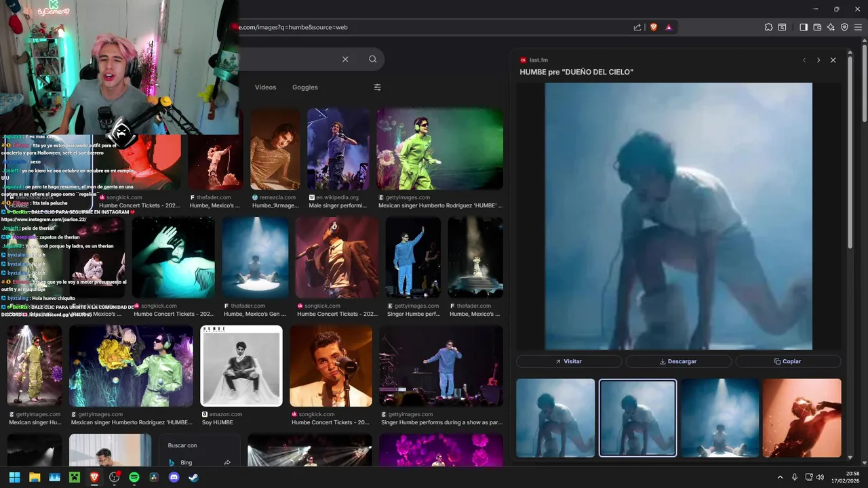
Task: Close the image preview panel
Action: [833, 60]
